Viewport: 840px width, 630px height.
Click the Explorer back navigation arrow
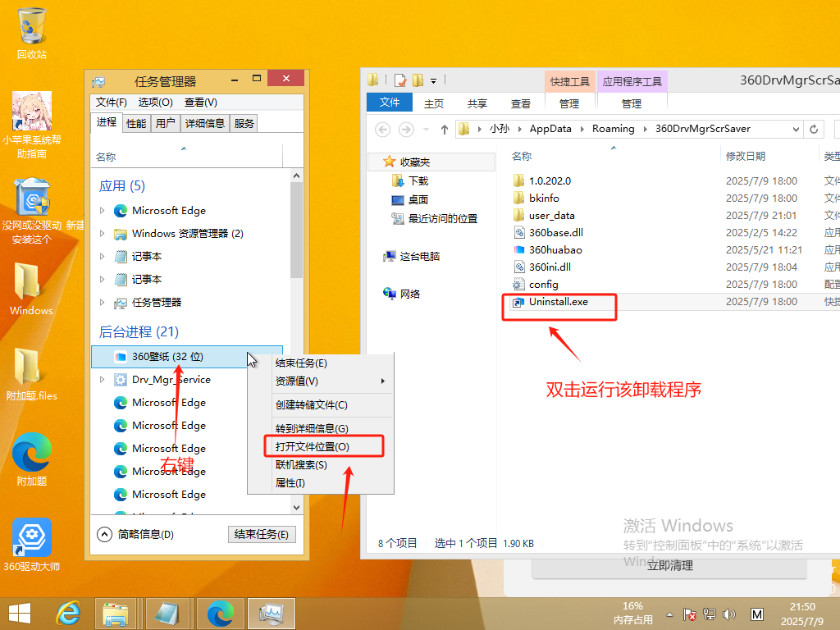point(382,129)
